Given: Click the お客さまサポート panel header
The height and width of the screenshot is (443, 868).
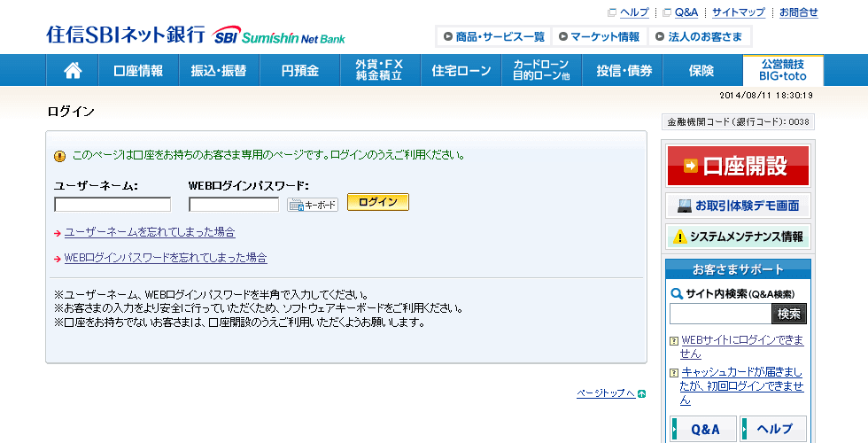Looking at the screenshot, I should pos(738,269).
